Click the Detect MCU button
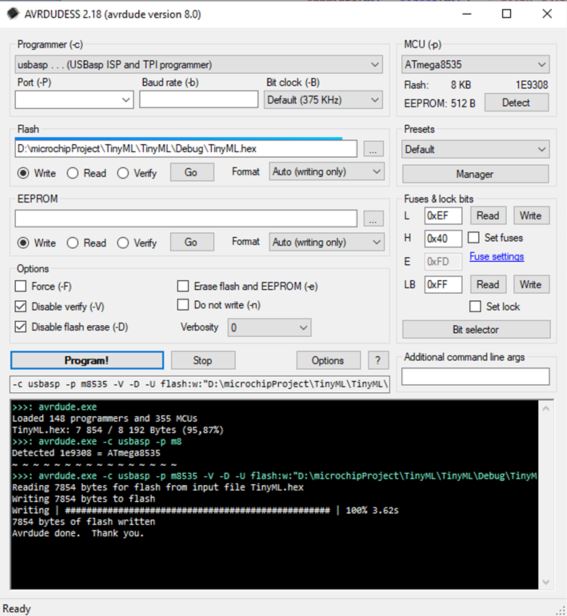 tap(516, 103)
